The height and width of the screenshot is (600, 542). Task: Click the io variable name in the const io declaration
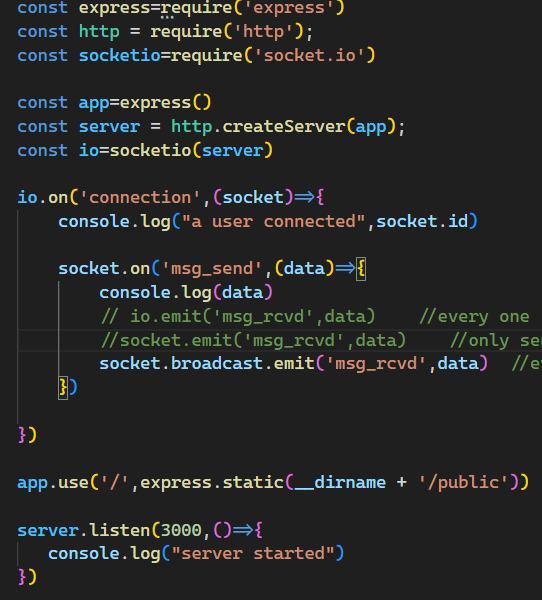click(x=89, y=150)
